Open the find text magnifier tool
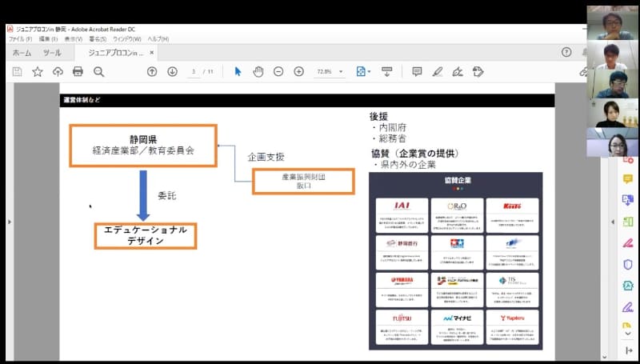The image size is (640, 364). tap(98, 72)
